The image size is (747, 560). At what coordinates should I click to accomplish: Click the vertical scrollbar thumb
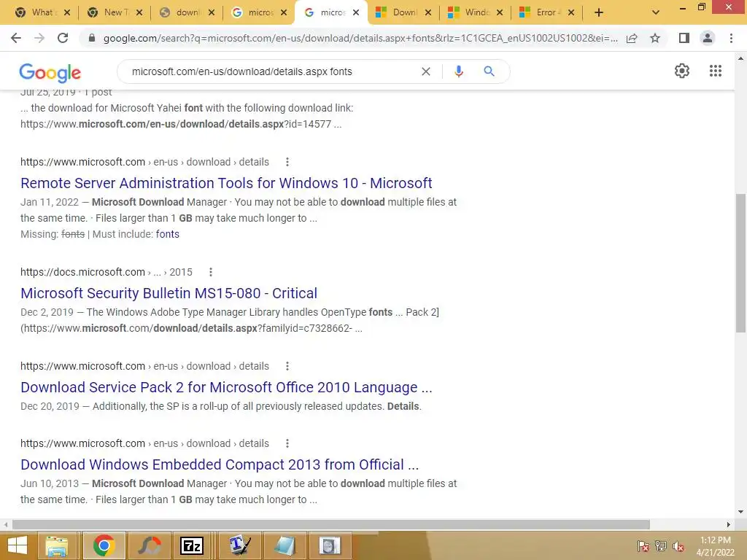tap(740, 262)
